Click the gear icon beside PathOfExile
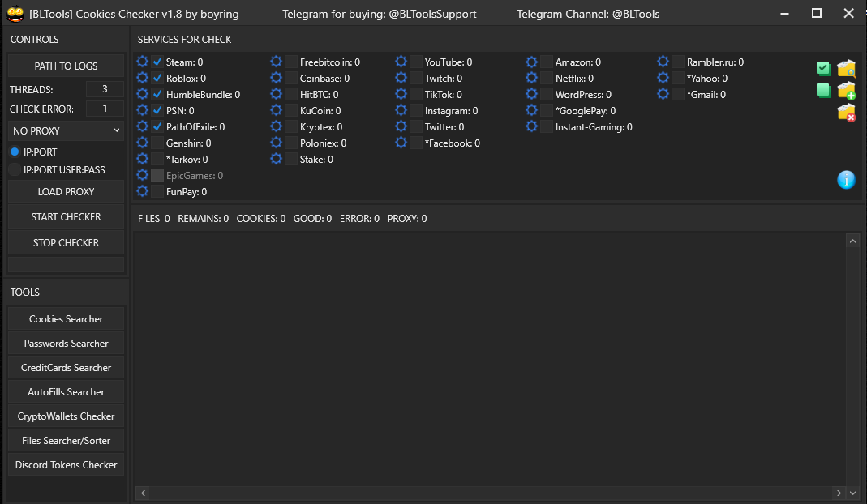867x504 pixels. (142, 126)
